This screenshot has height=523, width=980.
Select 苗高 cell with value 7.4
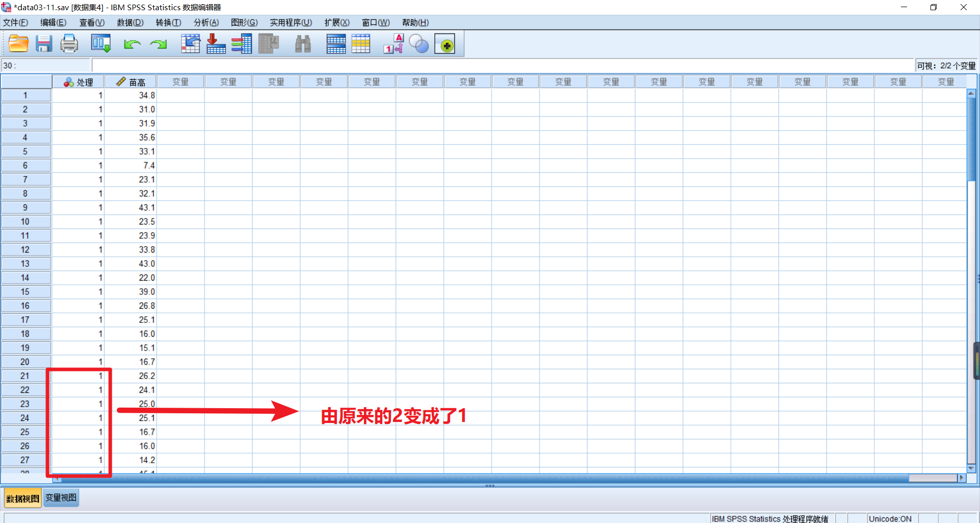click(x=131, y=165)
